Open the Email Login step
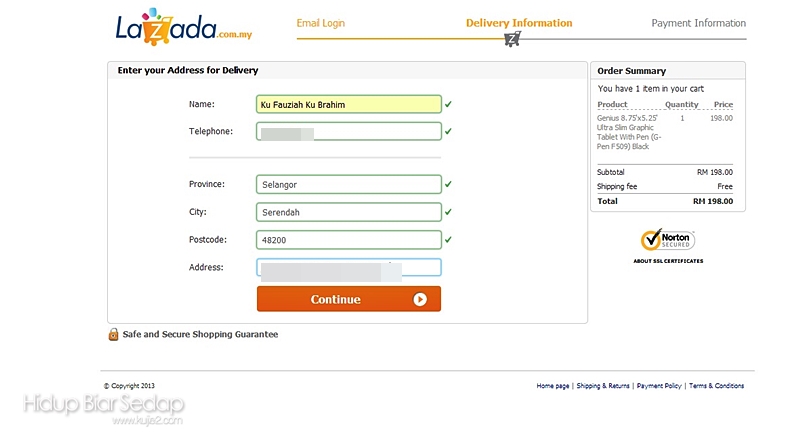800x436 pixels. click(322, 23)
